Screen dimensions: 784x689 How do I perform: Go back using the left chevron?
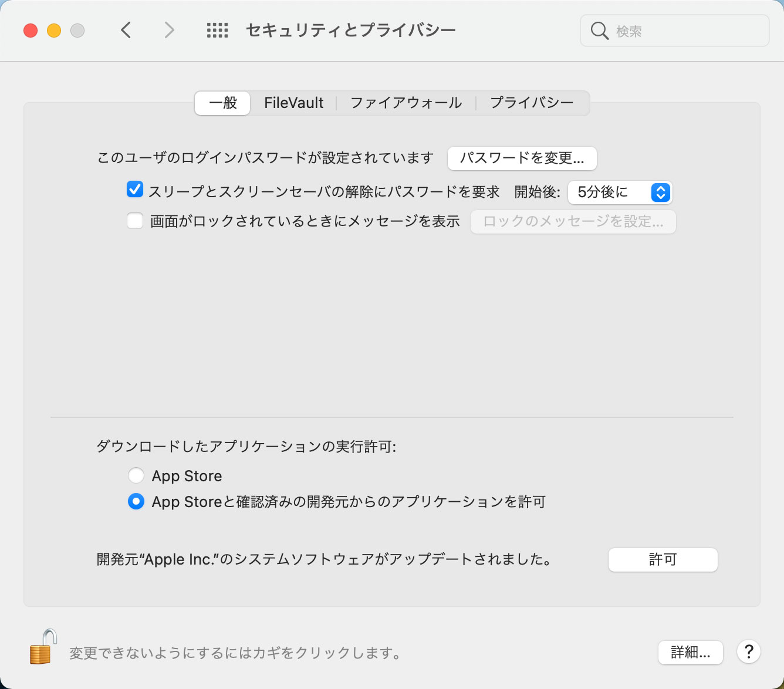point(126,30)
